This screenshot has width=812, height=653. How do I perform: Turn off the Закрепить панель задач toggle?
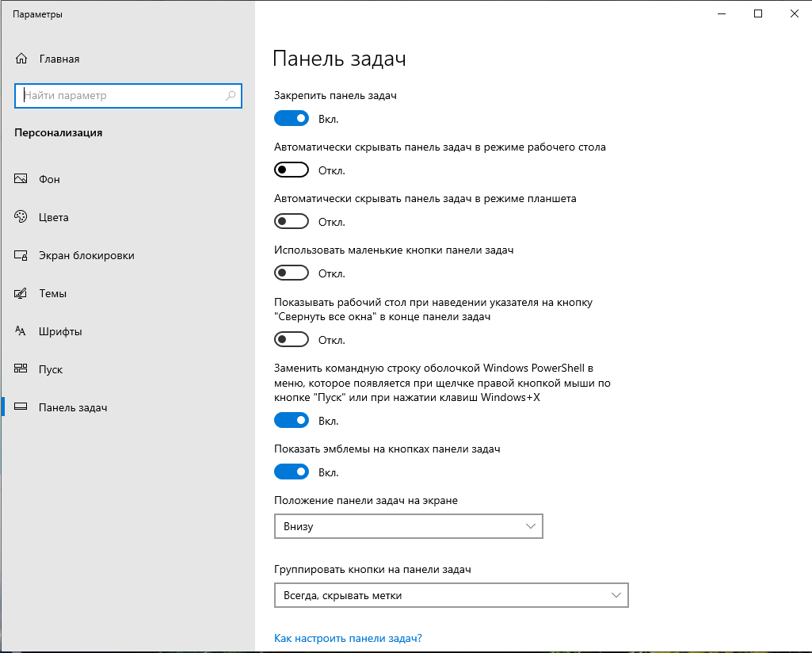tap(291, 118)
